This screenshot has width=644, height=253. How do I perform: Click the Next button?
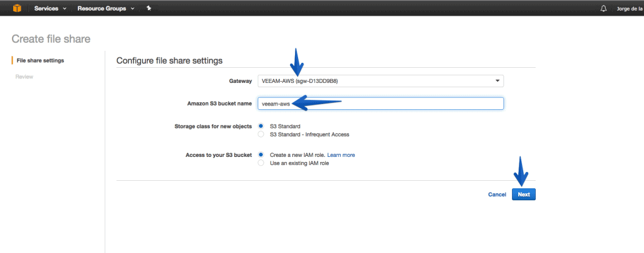point(524,195)
